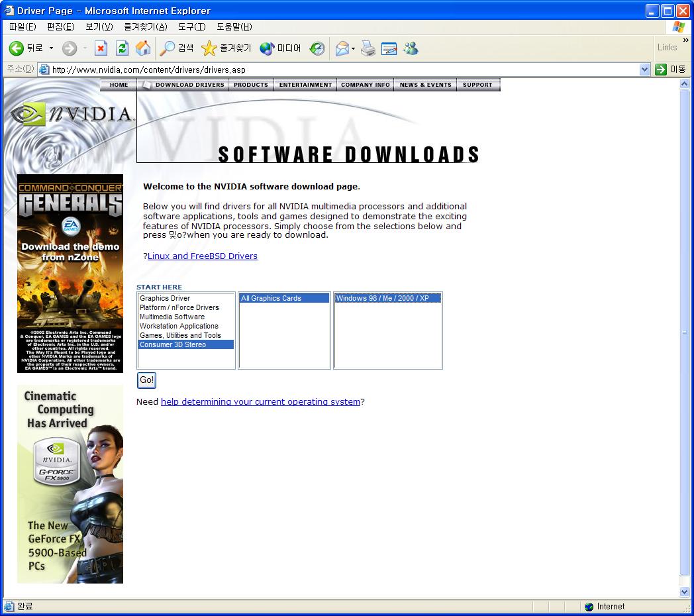Click the History clock icon
The width and height of the screenshot is (694, 616).
pos(318,48)
